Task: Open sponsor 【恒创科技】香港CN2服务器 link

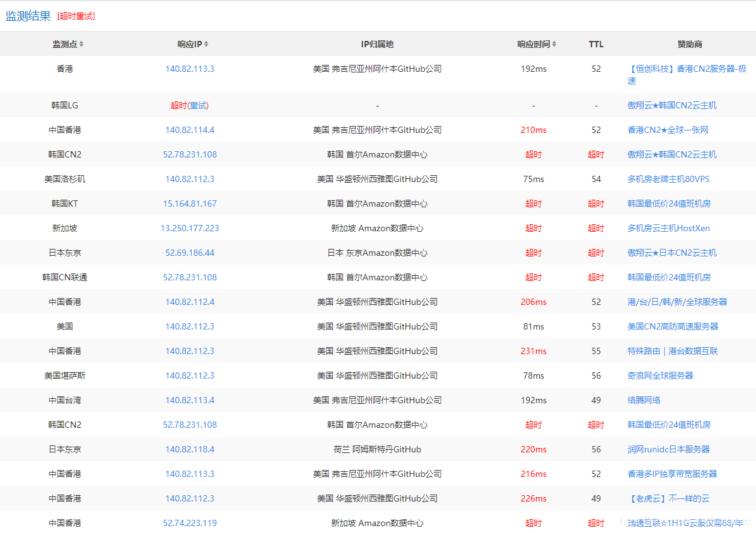Action: [687, 74]
